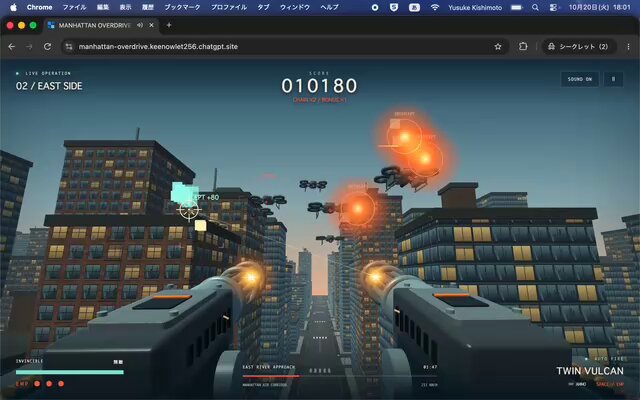Image resolution: width=640 pixels, height=400 pixels.
Task: Click the LIVE OPERATION indicator
Action: 44,73
